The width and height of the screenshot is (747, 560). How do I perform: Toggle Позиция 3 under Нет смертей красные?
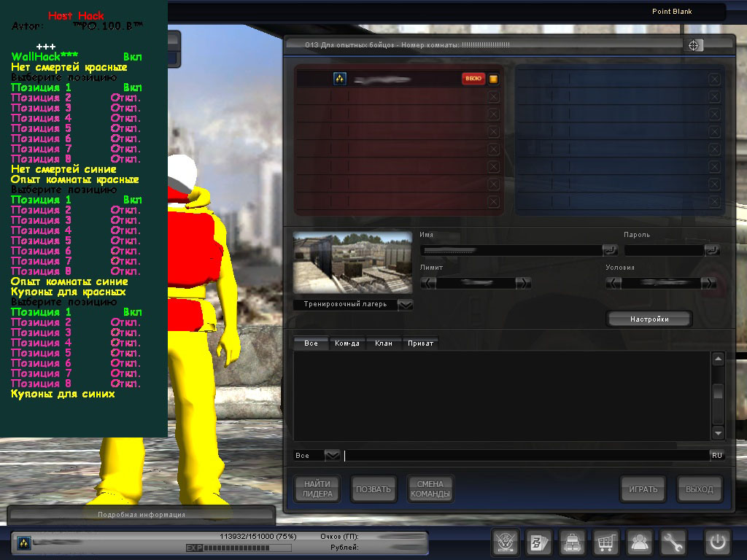tap(77, 108)
